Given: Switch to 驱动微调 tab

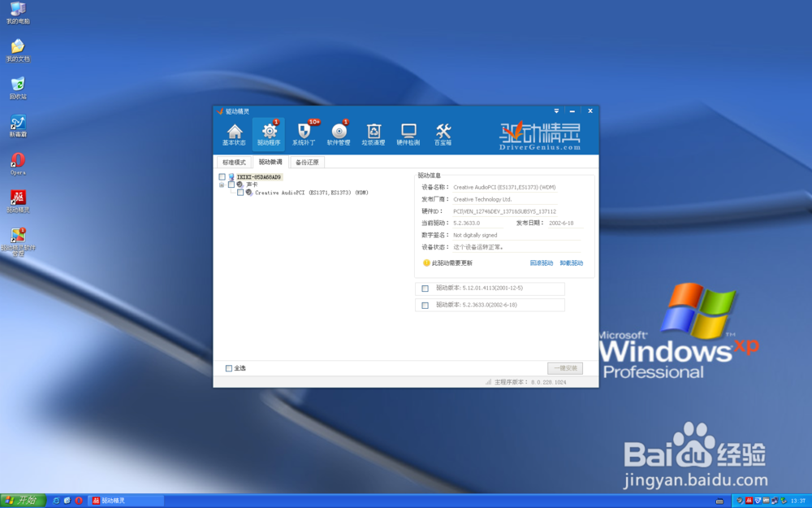Looking at the screenshot, I should (x=270, y=162).
